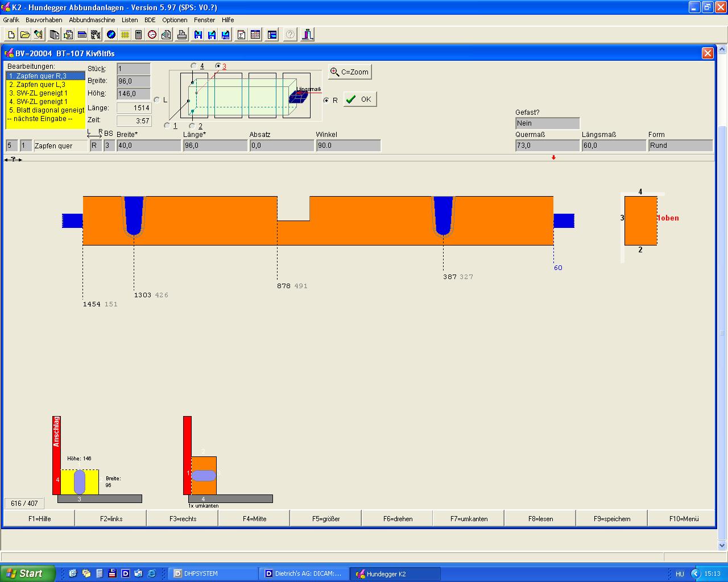This screenshot has width=728, height=582.
Task: Click the Gefast? field showing Nein
Action: click(548, 123)
